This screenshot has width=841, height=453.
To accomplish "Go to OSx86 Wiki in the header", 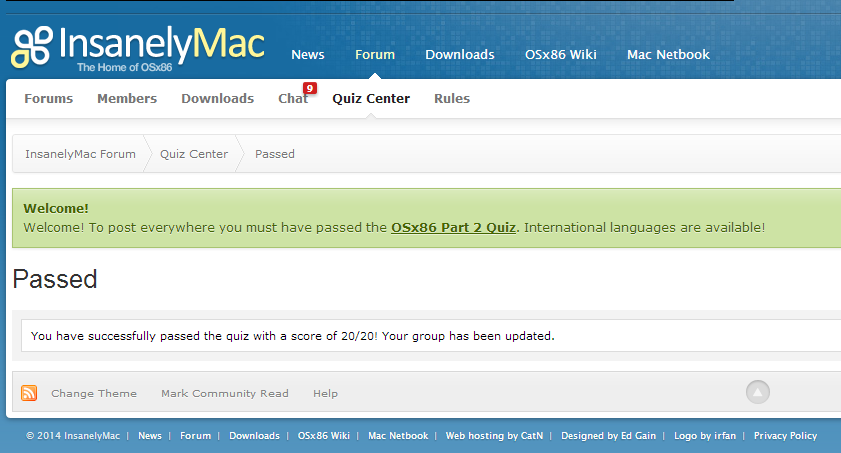I will pos(560,55).
